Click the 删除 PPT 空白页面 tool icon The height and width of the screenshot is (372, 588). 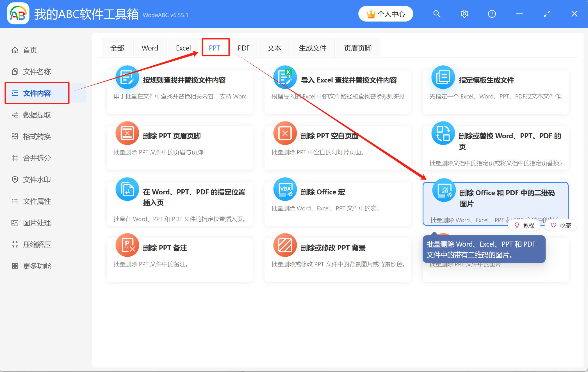tap(285, 133)
